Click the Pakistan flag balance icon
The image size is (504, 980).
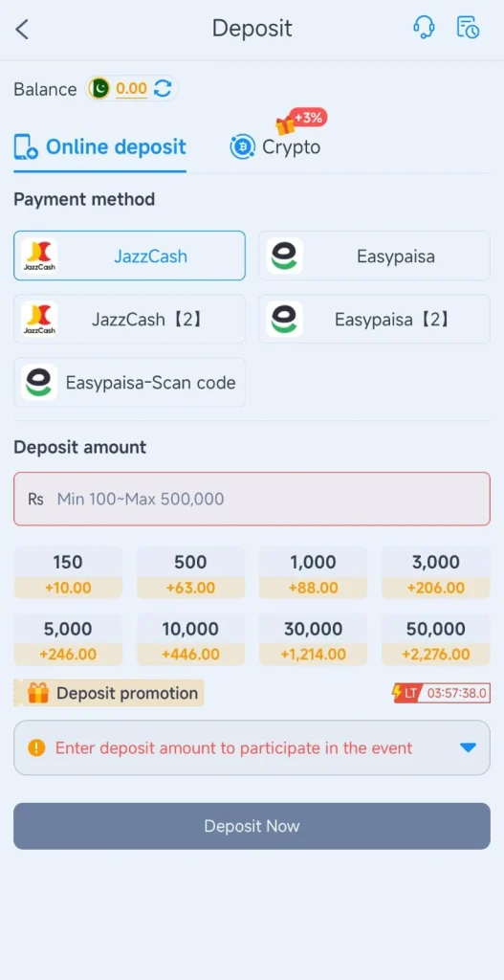point(99,89)
